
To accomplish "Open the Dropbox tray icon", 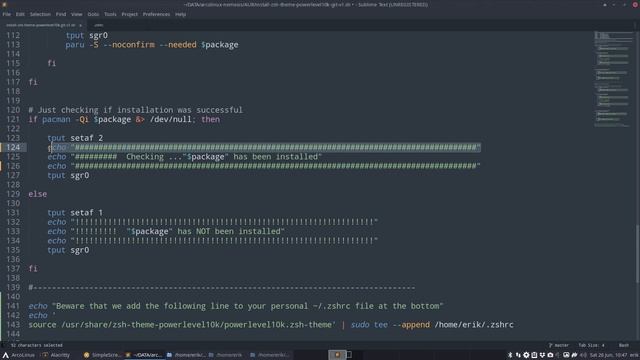I will point(542,355).
